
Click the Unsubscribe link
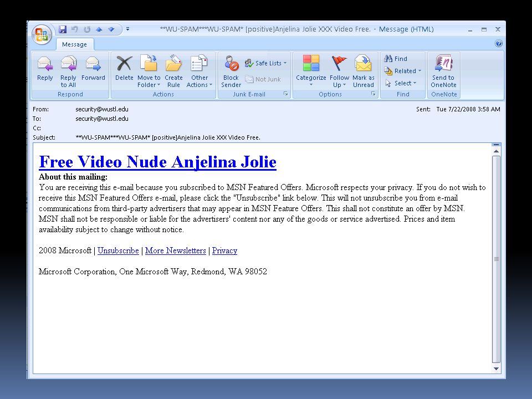[118, 250]
